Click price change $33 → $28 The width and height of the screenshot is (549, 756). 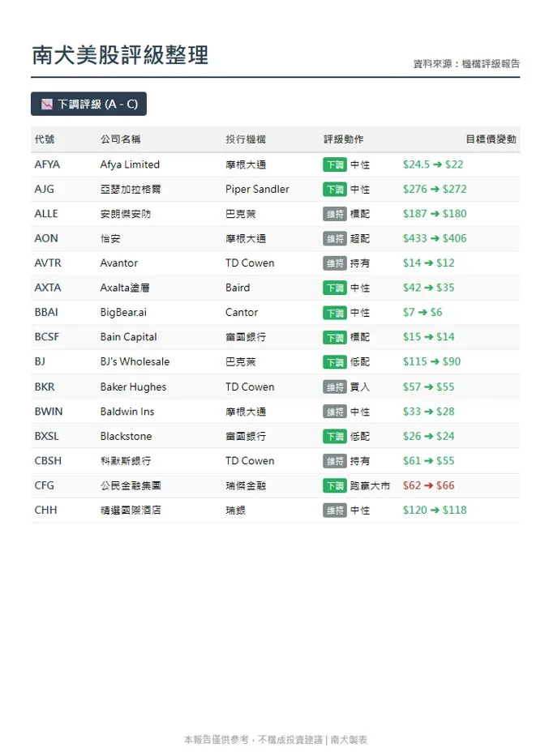point(428,412)
